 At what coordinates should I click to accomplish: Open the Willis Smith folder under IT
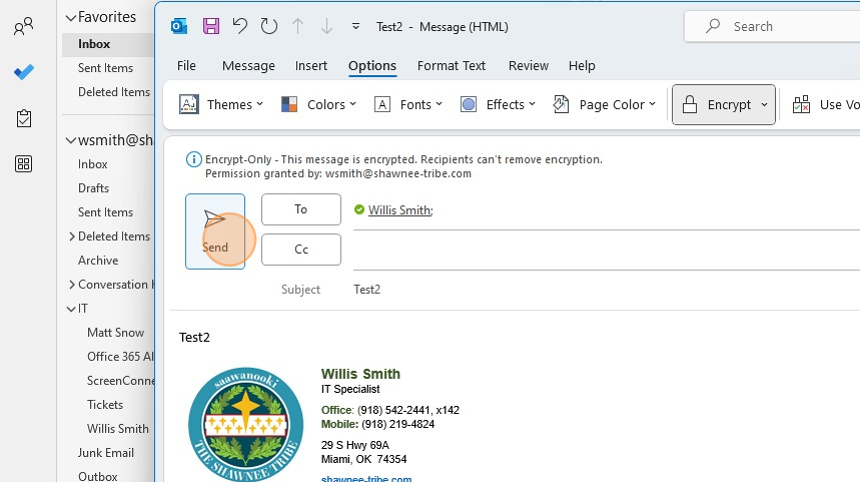(x=117, y=429)
